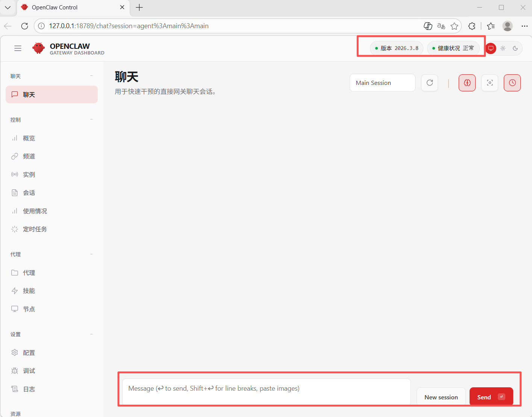
Task: Click the New session button
Action: pyautogui.click(x=441, y=397)
